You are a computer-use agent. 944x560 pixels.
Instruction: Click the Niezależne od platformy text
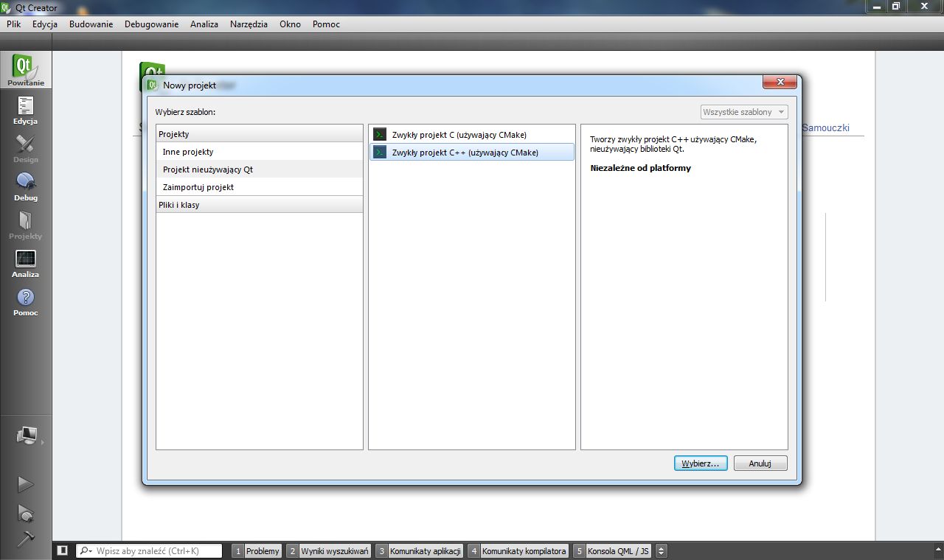click(x=640, y=168)
